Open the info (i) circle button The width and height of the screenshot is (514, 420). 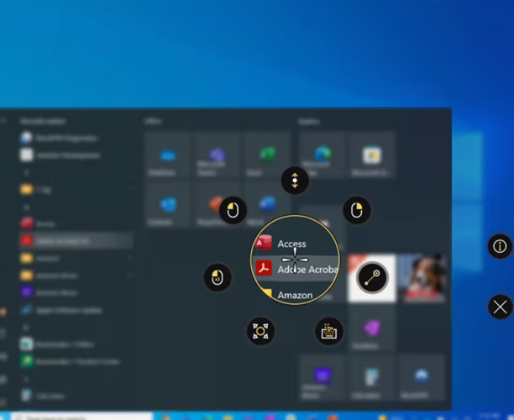pos(500,246)
